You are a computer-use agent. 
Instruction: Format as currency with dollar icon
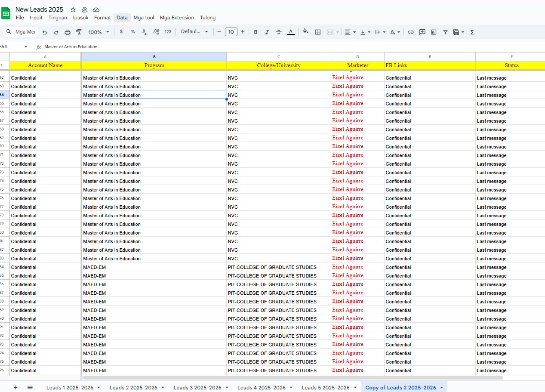click(121, 32)
